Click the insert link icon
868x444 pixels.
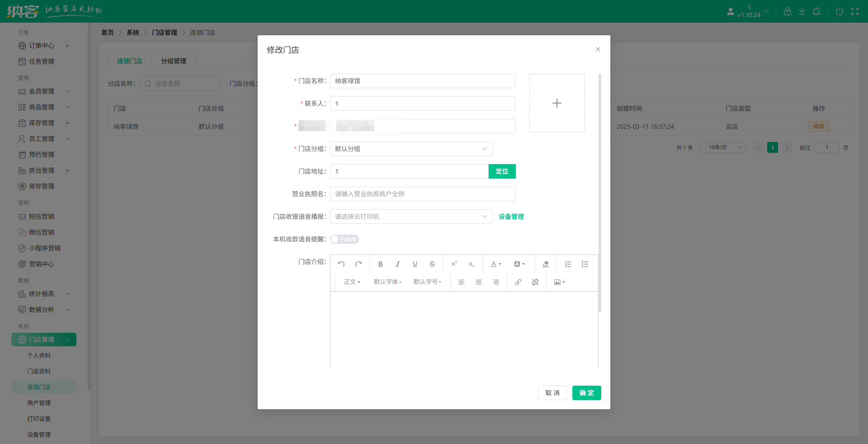[518, 282]
